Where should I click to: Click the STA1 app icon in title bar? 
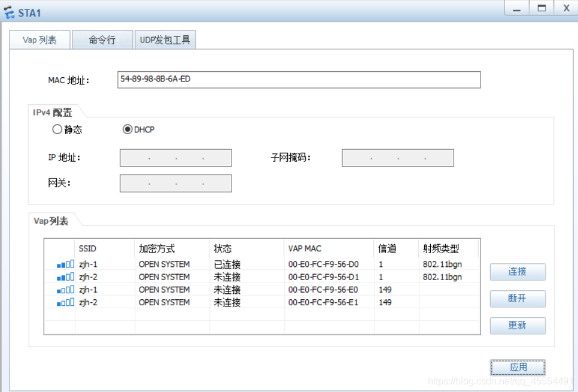[9, 12]
